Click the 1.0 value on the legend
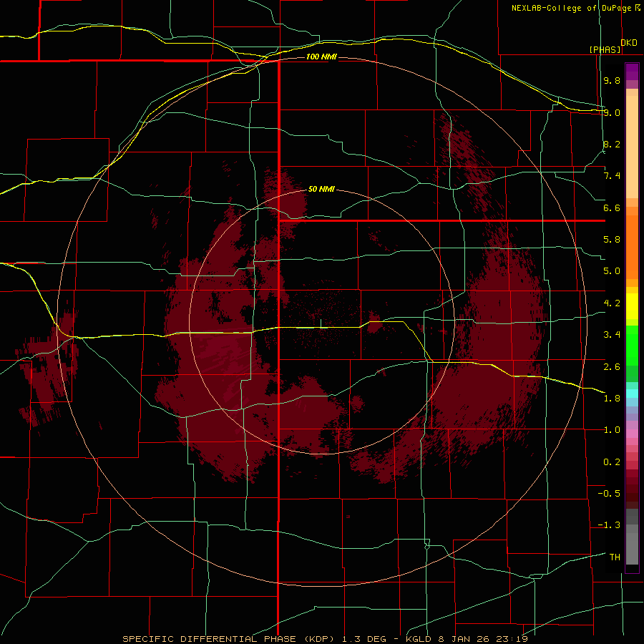 [x=612, y=430]
